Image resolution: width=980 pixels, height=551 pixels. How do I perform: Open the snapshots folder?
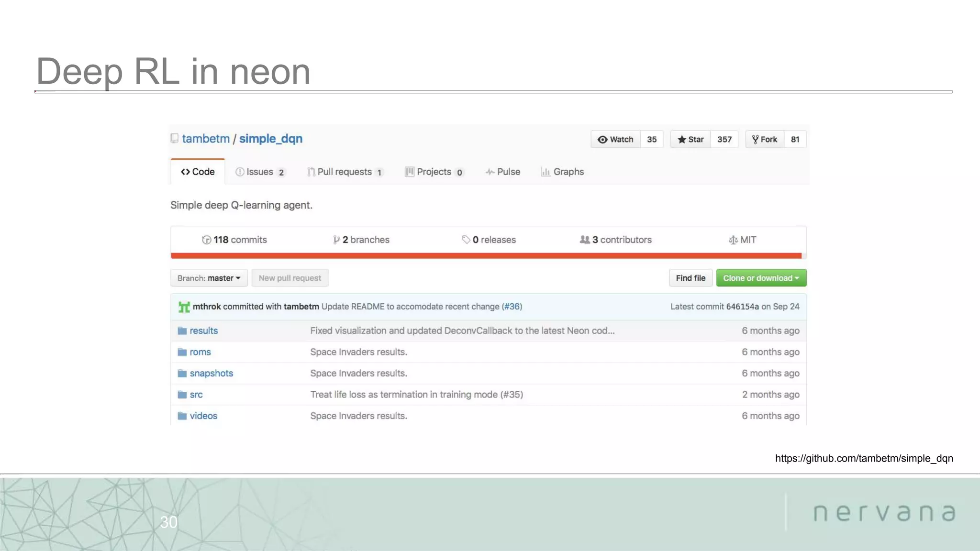coord(212,373)
